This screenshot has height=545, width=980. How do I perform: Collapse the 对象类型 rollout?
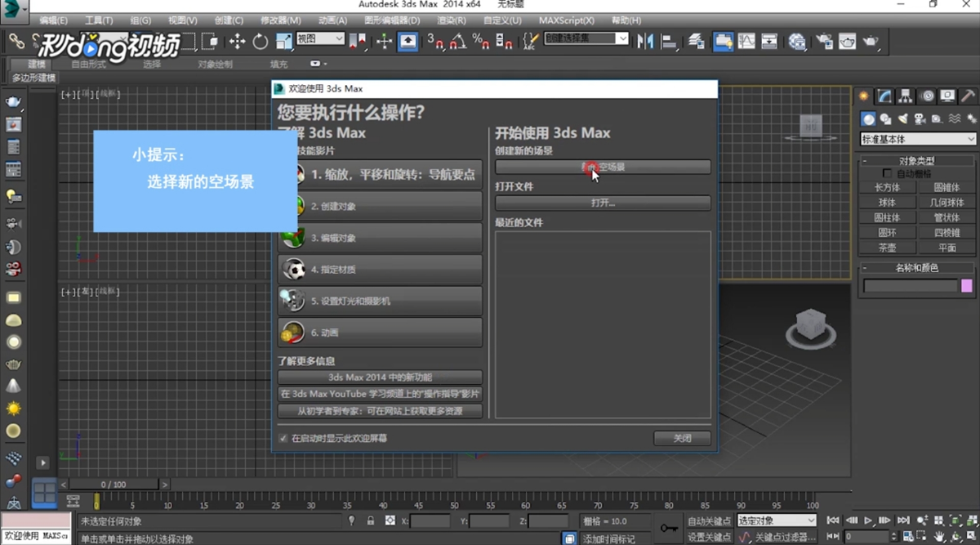pos(917,160)
